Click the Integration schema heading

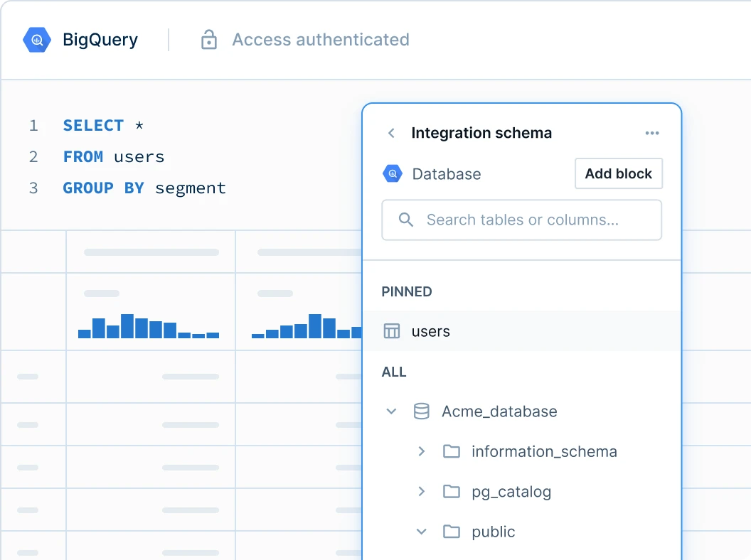(481, 133)
